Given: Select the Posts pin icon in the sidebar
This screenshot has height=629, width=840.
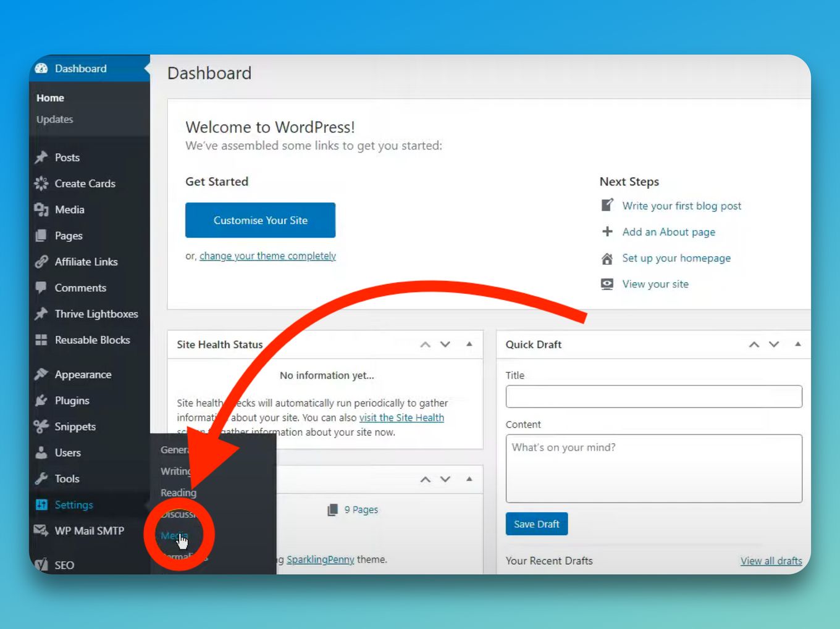Looking at the screenshot, I should (x=41, y=157).
